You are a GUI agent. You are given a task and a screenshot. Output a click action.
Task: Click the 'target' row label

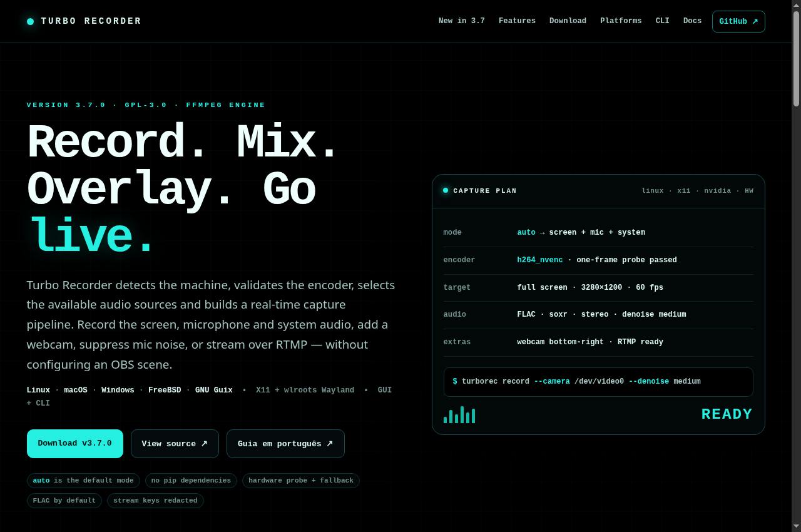tap(457, 288)
